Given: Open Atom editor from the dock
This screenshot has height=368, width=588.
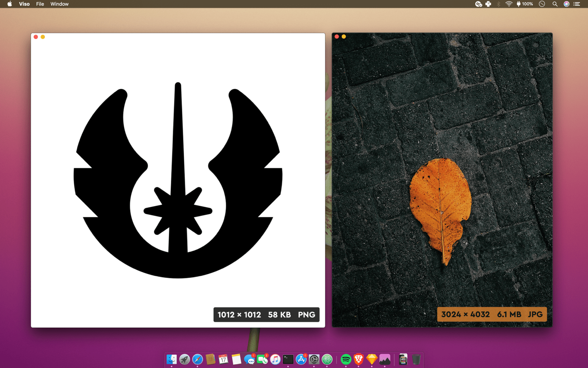Looking at the screenshot, I should [x=327, y=359].
